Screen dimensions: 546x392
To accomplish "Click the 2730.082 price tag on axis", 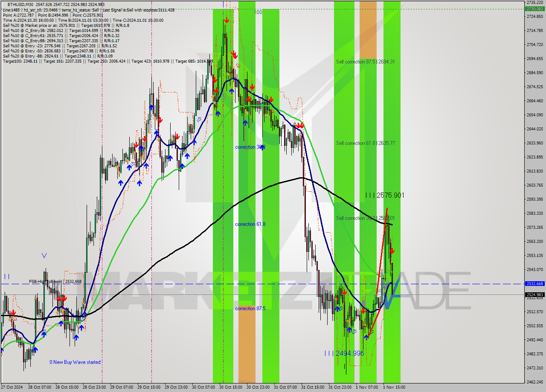I will coord(534,9).
